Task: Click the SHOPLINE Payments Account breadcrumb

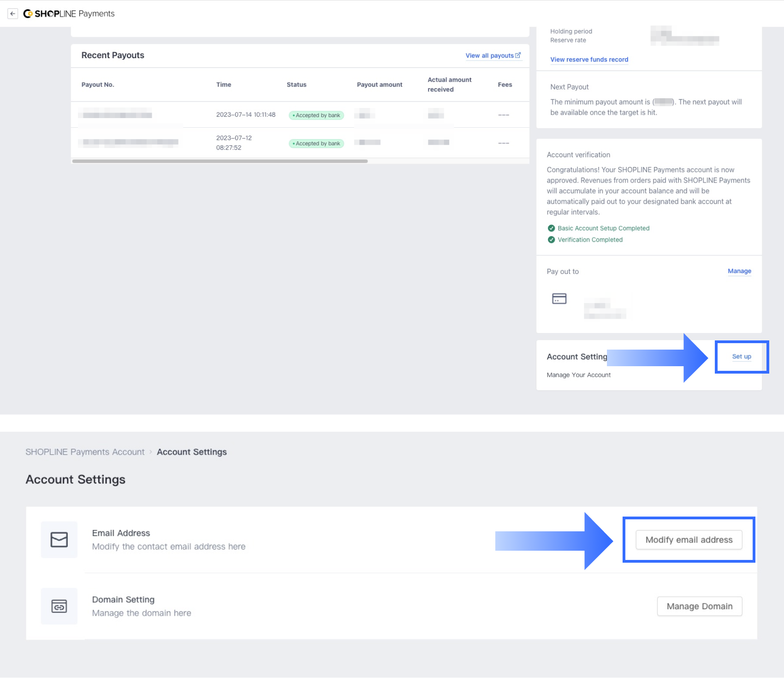Action: [85, 452]
